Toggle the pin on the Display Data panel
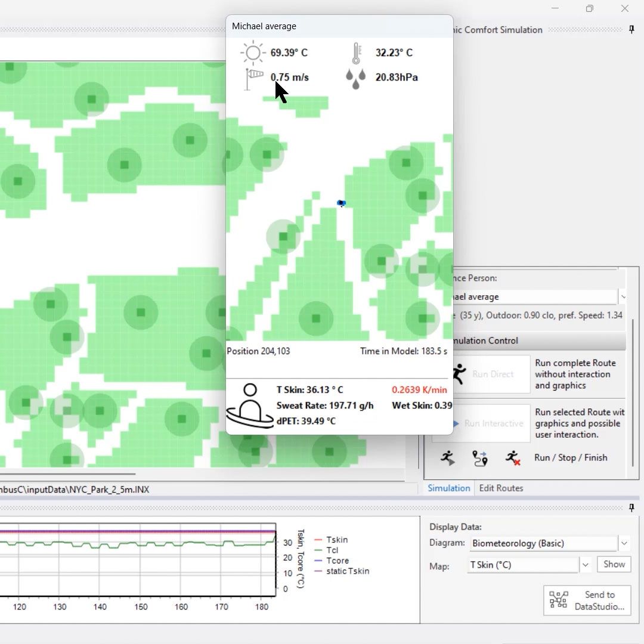 click(x=631, y=508)
